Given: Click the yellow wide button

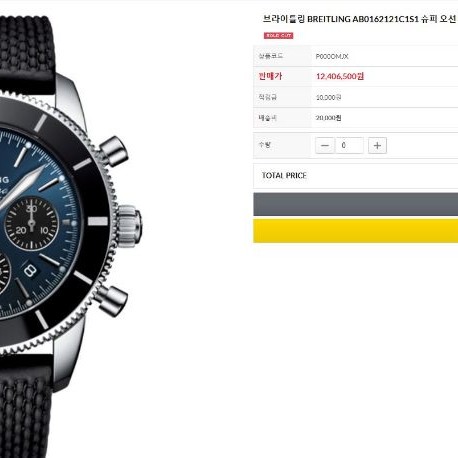Looking at the screenshot, I should tap(356, 231).
